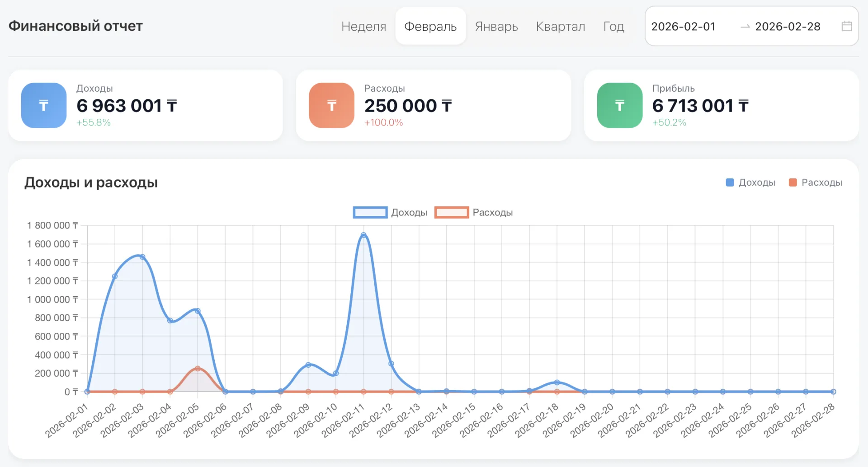Click the blue Доходы swatch in top-right legend
Image resolution: width=868 pixels, height=467 pixels.
tap(730, 182)
